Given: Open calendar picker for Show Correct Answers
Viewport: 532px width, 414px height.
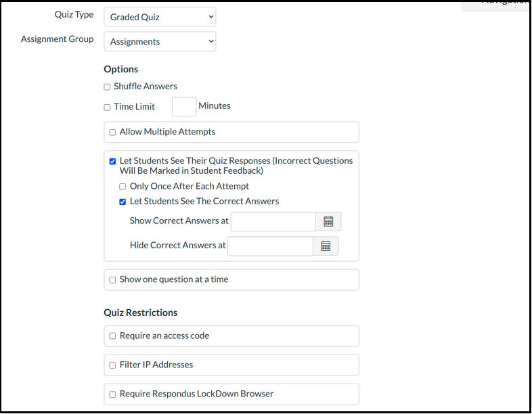Looking at the screenshot, I should click(328, 222).
